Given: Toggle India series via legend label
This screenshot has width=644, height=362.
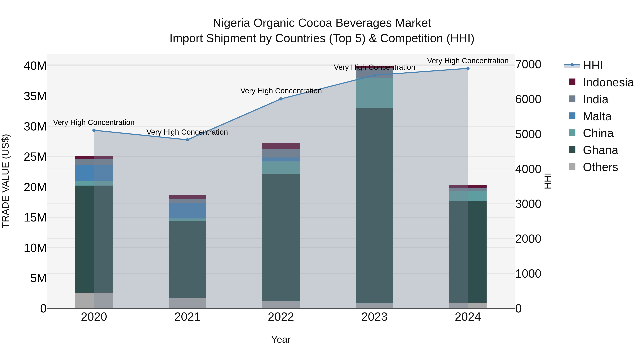Looking at the screenshot, I should (596, 99).
